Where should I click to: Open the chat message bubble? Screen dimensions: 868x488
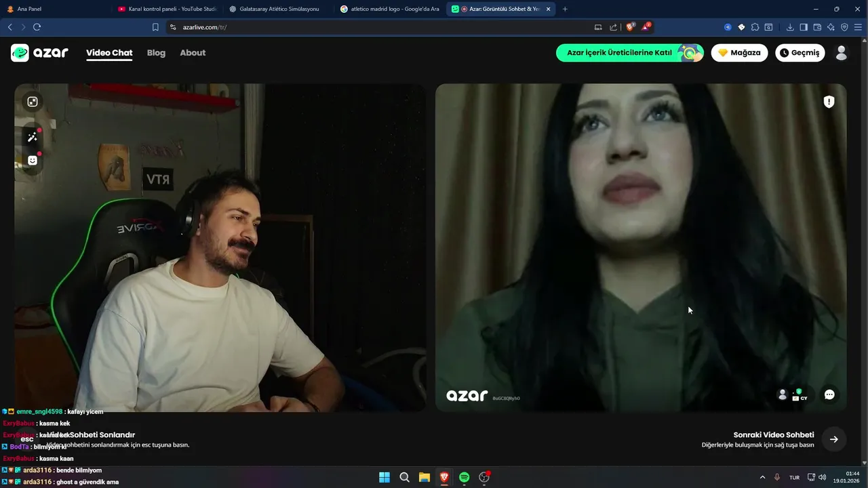pos(829,394)
